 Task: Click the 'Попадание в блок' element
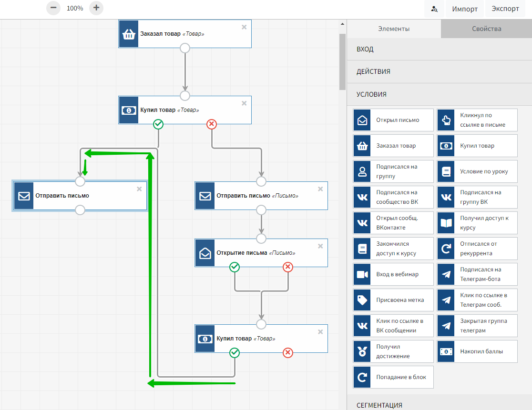(x=393, y=377)
